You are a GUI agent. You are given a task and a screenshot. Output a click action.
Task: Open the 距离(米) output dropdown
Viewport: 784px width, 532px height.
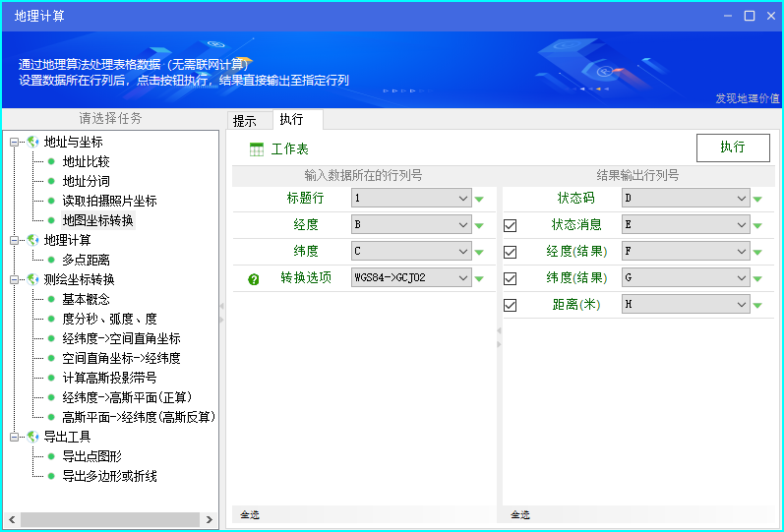(686, 304)
